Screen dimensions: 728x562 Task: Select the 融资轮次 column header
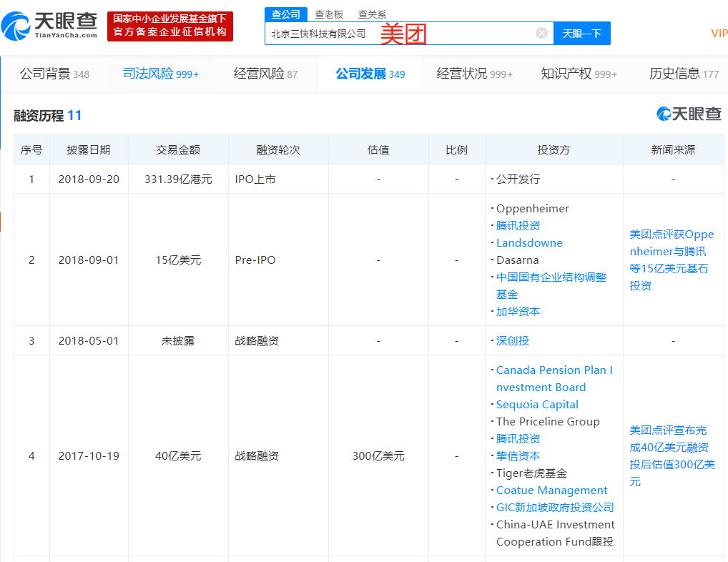(278, 149)
